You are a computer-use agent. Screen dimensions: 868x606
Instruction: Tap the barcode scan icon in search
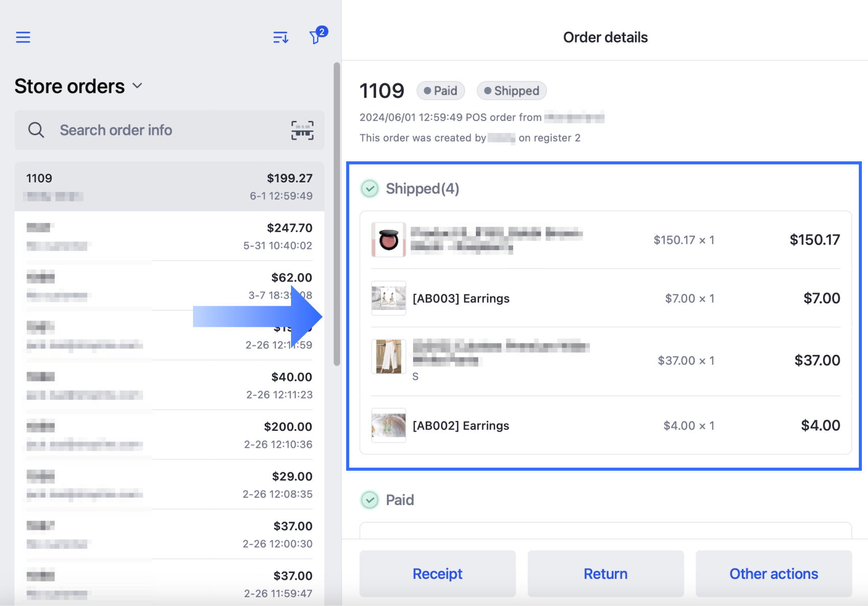click(x=302, y=130)
